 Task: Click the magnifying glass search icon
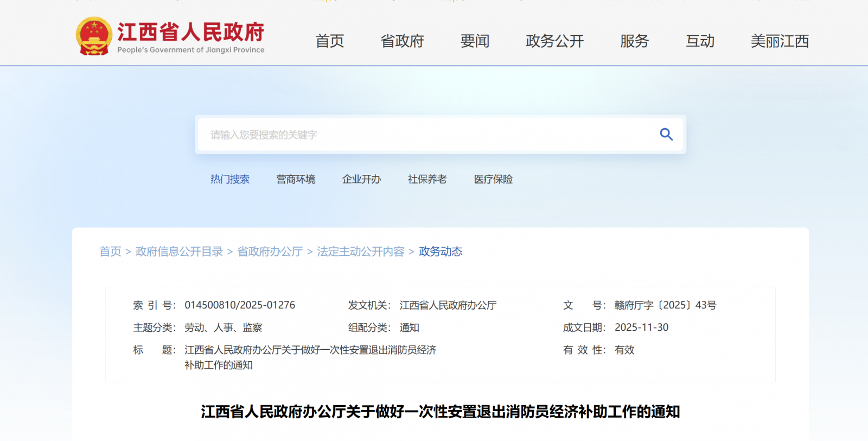pyautogui.click(x=666, y=134)
